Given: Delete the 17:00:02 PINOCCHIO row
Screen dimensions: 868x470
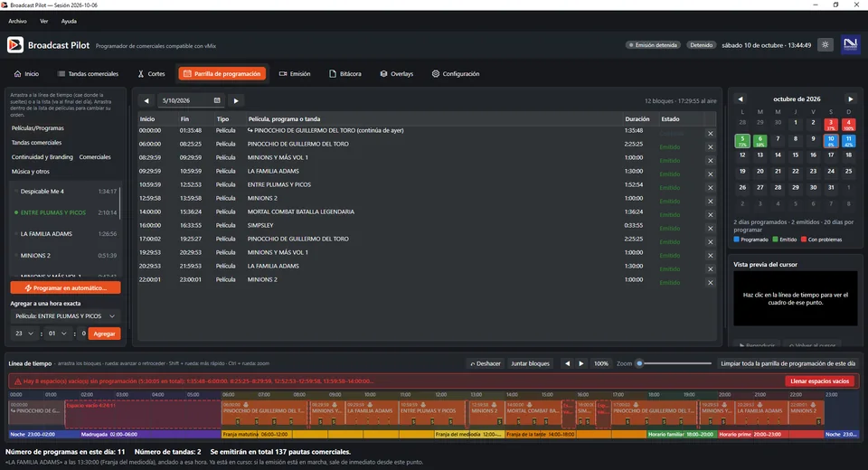Looking at the screenshot, I should pos(711,242).
